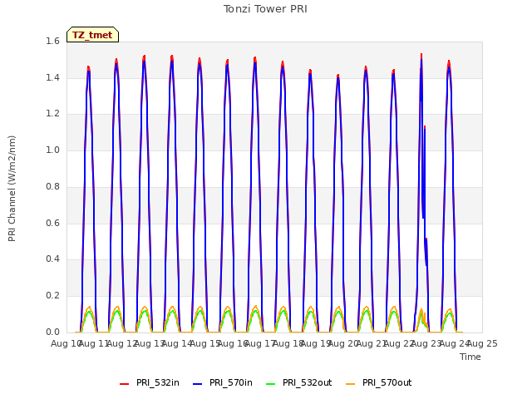The height and width of the screenshot is (399, 532).
Task: Select the PRI_532out legend label
Action: (308, 382)
